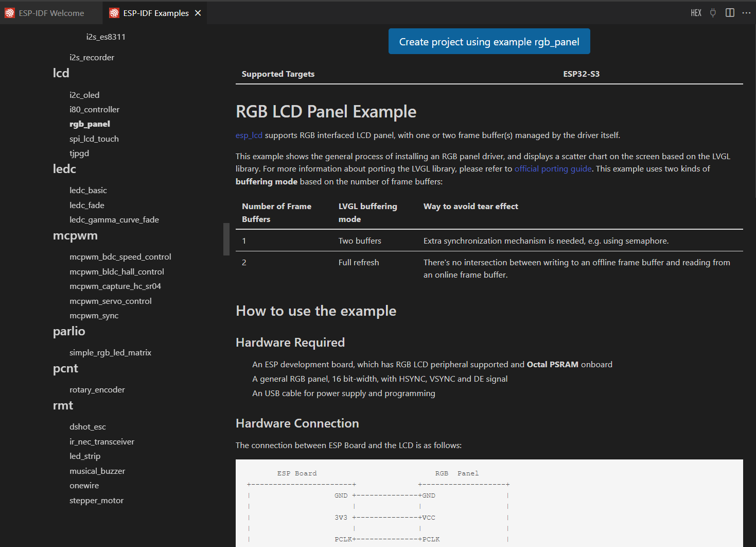Click the plug icon in the editor toolbar

713,13
